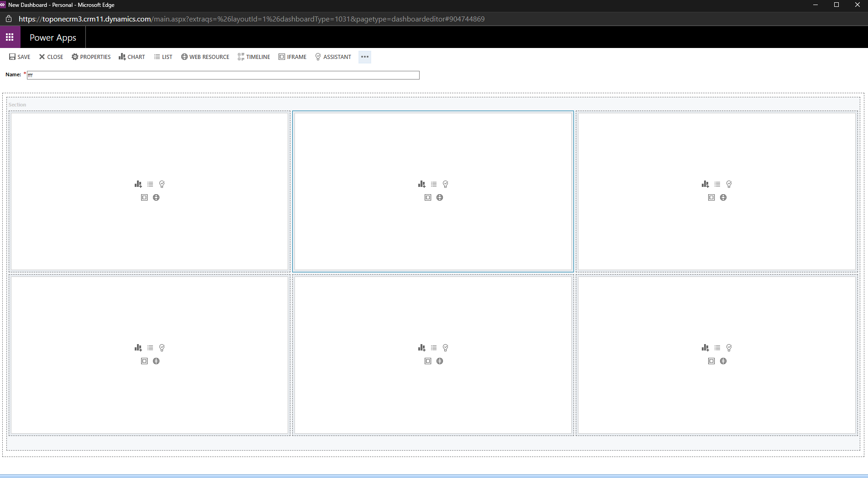This screenshot has height=478, width=868.
Task: Insert a WEB RESOURCE from the toolbar
Action: click(205, 57)
